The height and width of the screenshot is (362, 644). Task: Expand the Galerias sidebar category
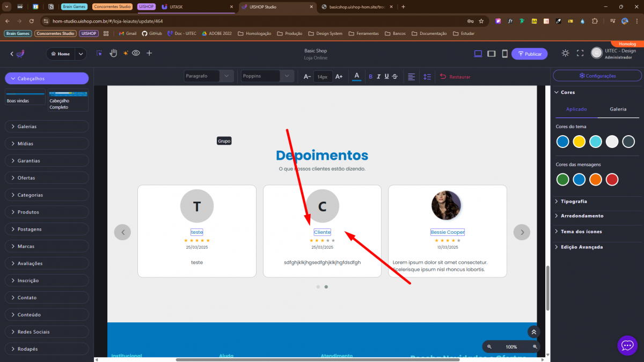tap(47, 127)
